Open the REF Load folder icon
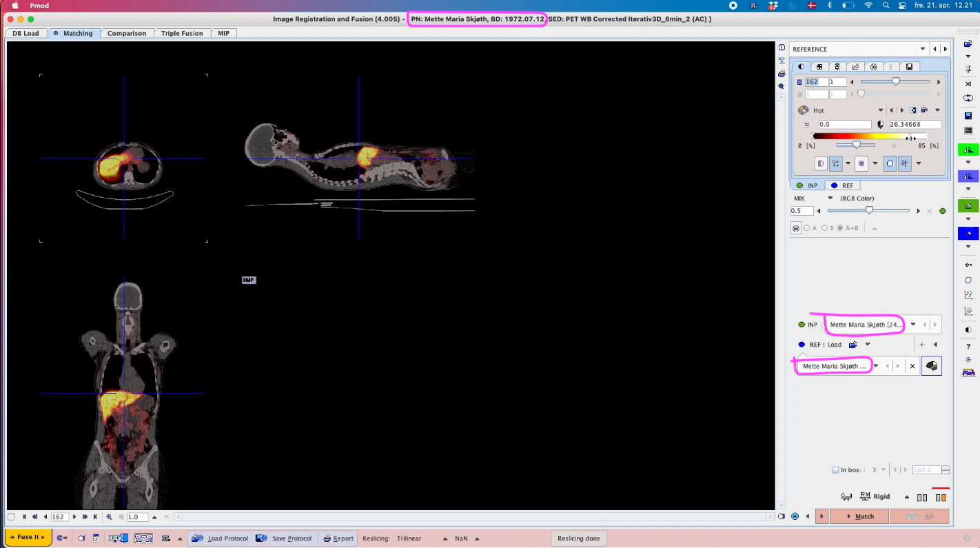The image size is (980, 548). click(x=853, y=345)
